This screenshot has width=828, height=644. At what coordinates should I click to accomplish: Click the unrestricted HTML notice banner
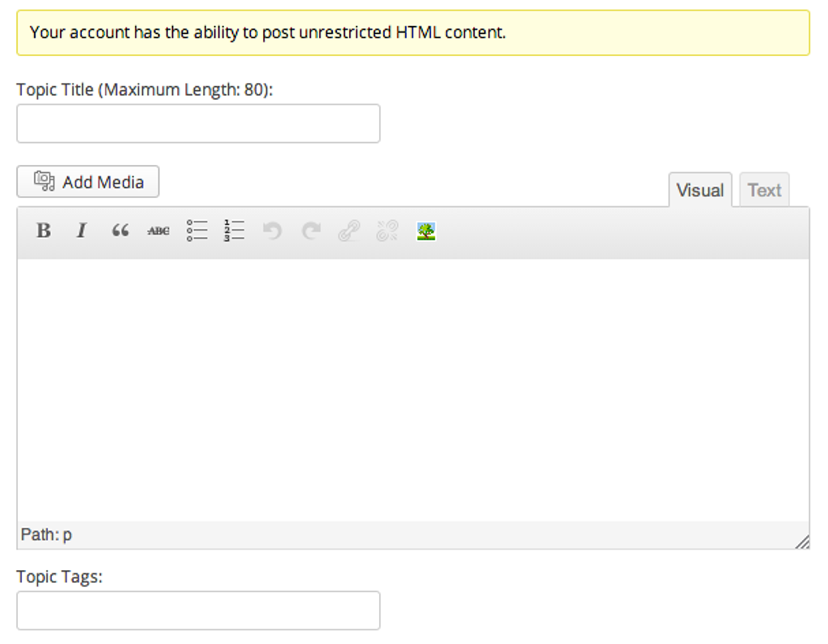click(x=413, y=32)
